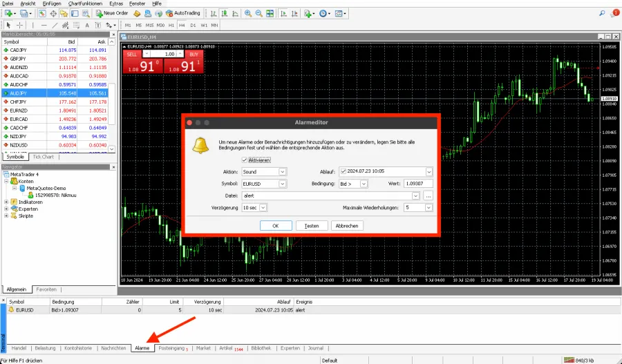Select the H4 timeframe button
The height and width of the screenshot is (364, 622).
click(182, 25)
